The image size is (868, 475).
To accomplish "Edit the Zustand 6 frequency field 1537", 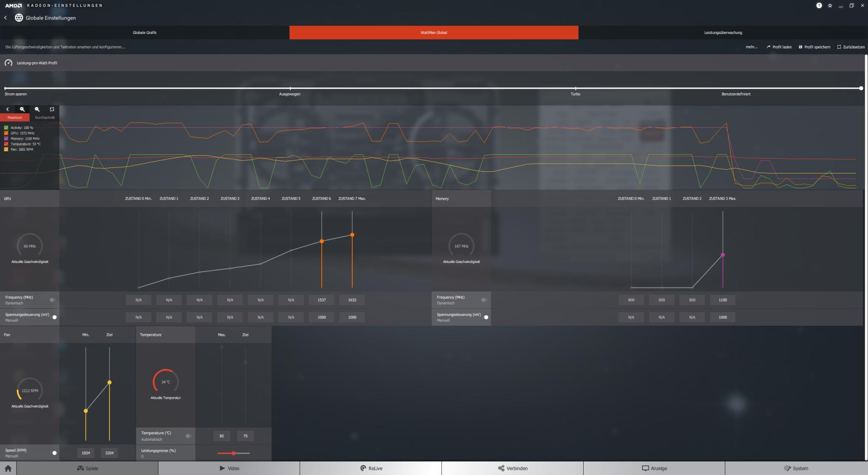I will 322,300.
